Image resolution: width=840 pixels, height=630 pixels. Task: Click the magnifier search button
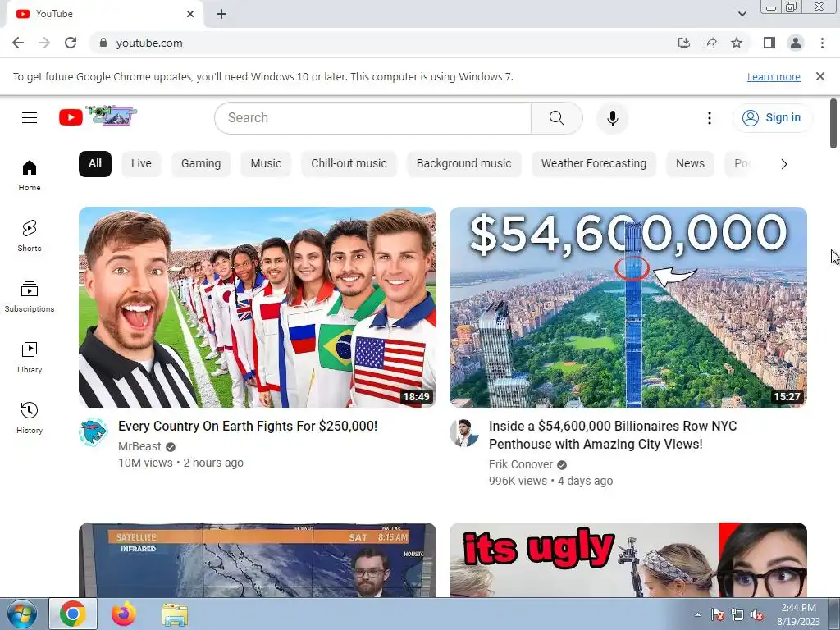pyautogui.click(x=557, y=118)
